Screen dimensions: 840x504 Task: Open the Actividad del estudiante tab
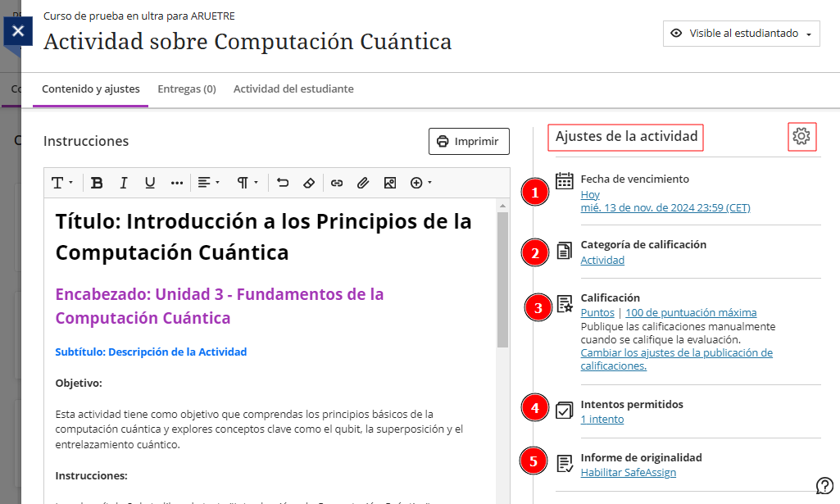coord(293,89)
